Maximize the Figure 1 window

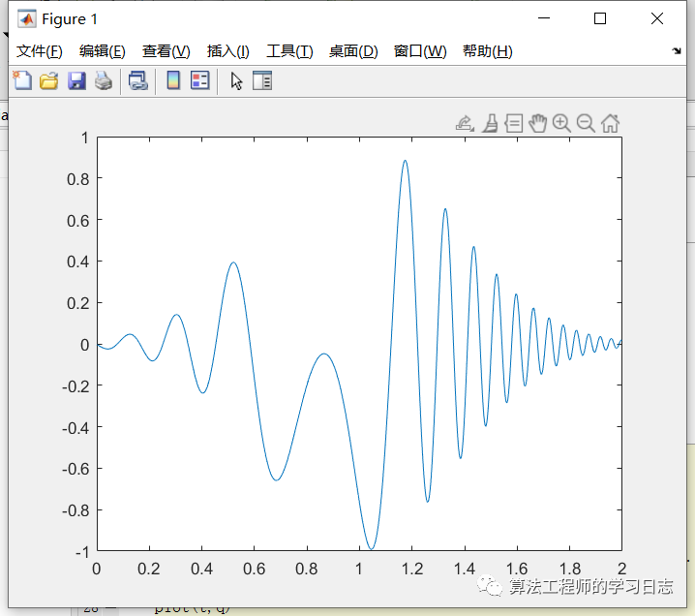[x=600, y=18]
